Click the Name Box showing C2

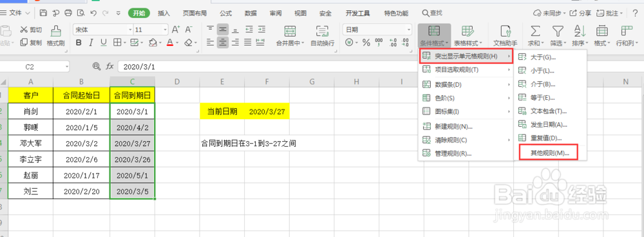click(x=35, y=66)
